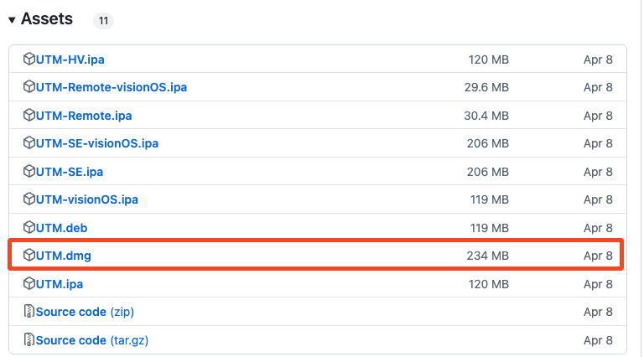Click the 29.6 MB size value
The image size is (644, 357).
[486, 87]
